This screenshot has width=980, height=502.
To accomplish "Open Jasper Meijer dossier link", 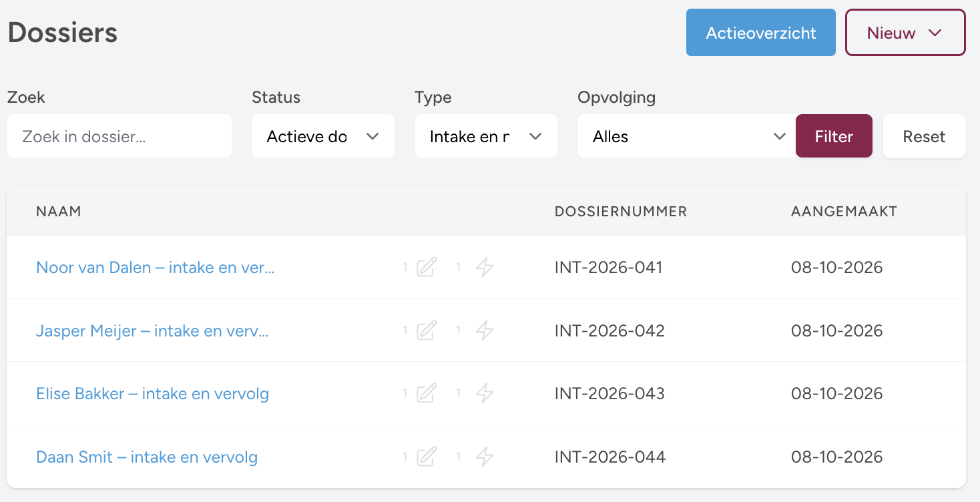I will pyautogui.click(x=152, y=330).
